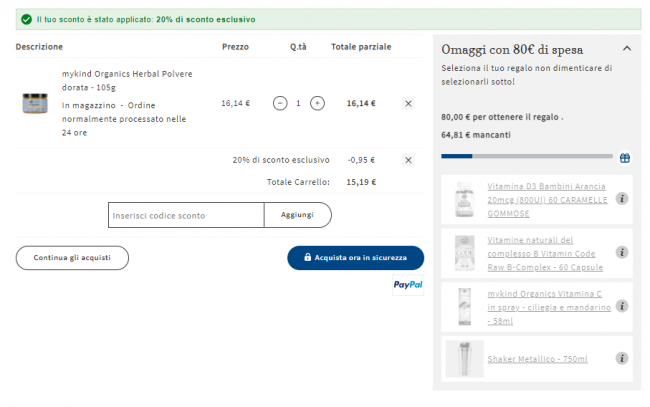
Task: Click the discount amount -0,95 €
Action: pos(361,160)
